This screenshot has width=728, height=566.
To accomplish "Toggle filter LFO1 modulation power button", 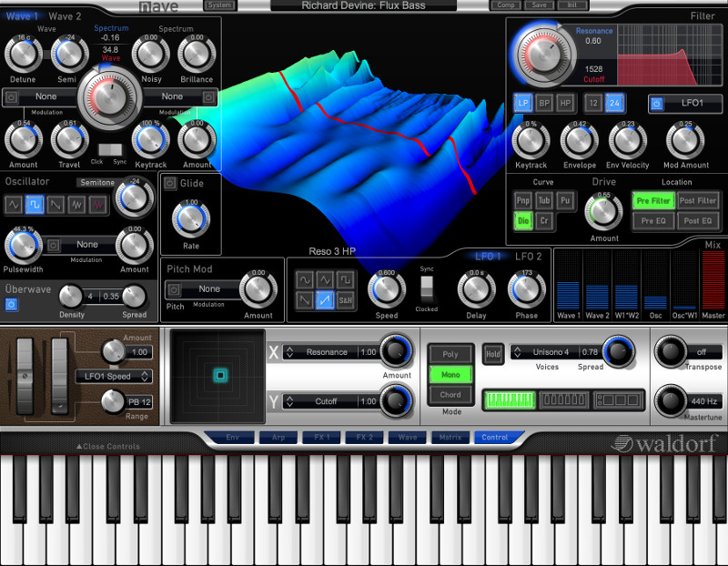I will point(656,104).
